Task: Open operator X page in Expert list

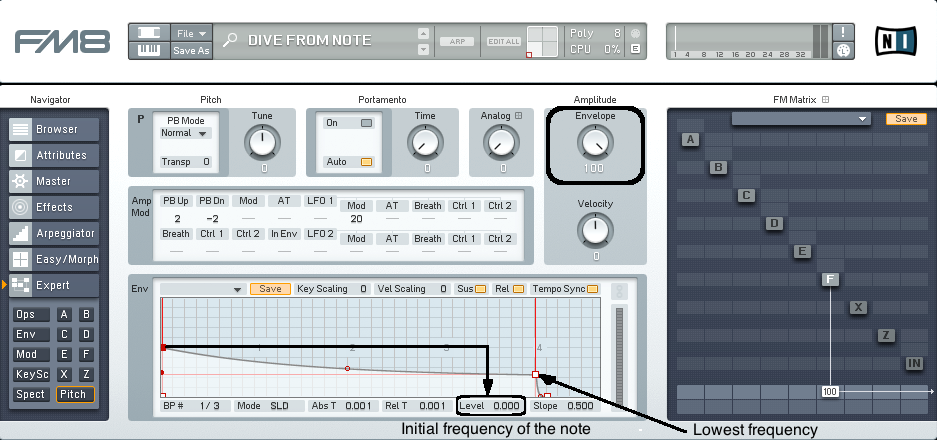Action: (65, 375)
